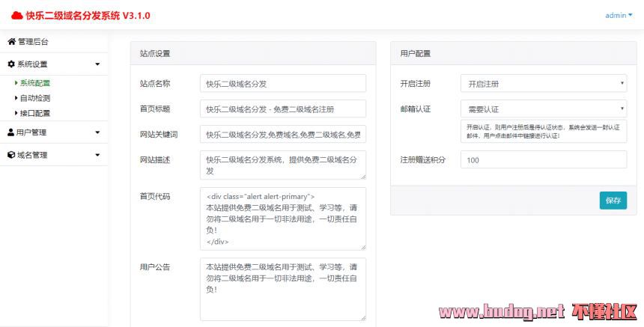
Task: Click the 注册赠送积分 input field
Action: pos(543,159)
